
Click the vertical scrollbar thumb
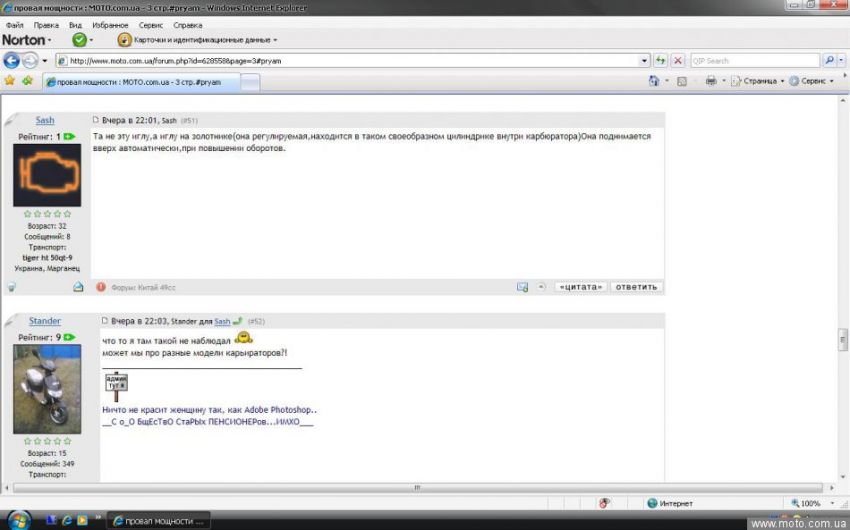(842, 340)
